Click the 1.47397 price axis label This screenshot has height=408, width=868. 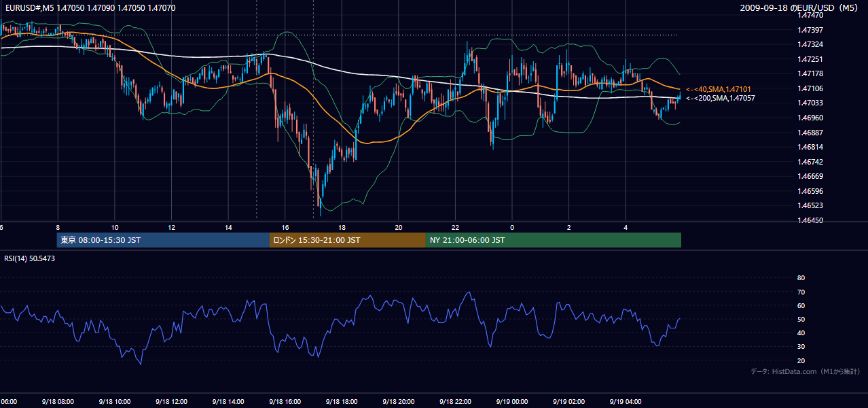click(x=810, y=30)
